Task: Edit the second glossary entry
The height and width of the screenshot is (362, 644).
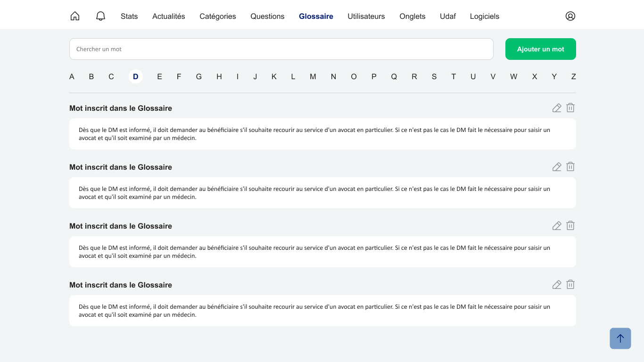Action: point(557,167)
